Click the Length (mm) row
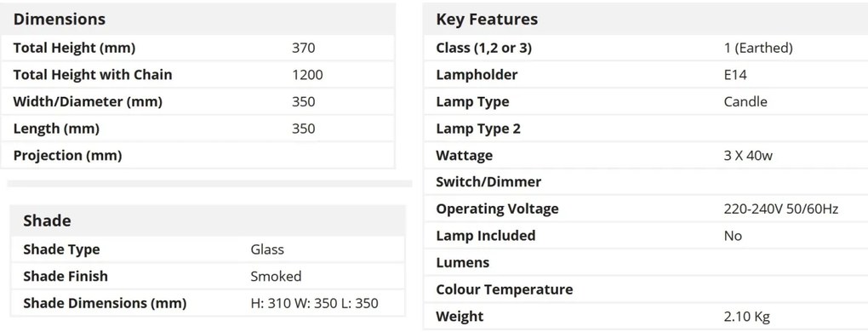The height and width of the screenshot is (332, 868). coord(197,129)
